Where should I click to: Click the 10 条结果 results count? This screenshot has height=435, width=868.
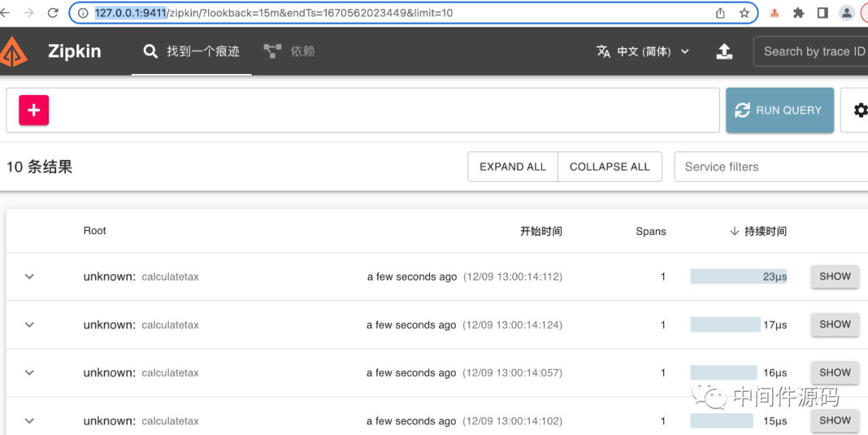point(39,166)
